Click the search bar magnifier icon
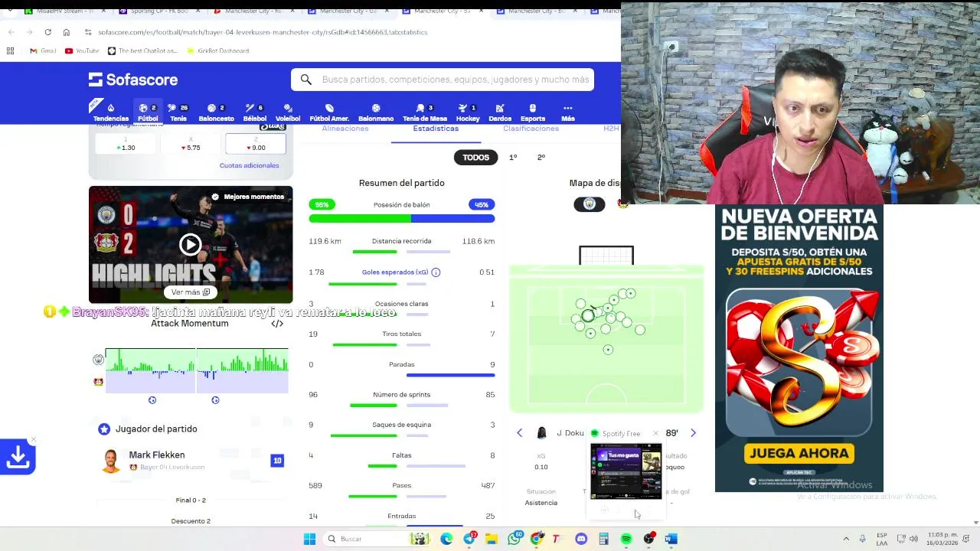The image size is (980, 551). [305, 80]
